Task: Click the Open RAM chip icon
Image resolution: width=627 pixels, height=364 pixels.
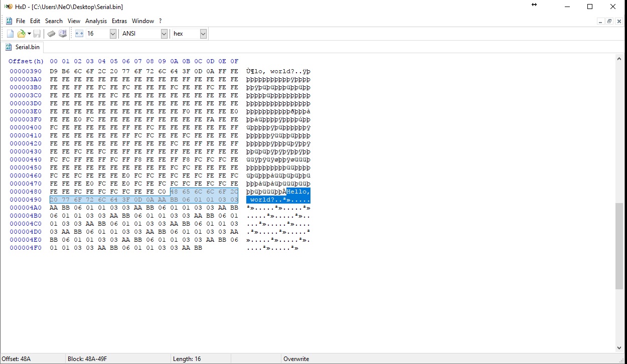Action: click(x=51, y=34)
